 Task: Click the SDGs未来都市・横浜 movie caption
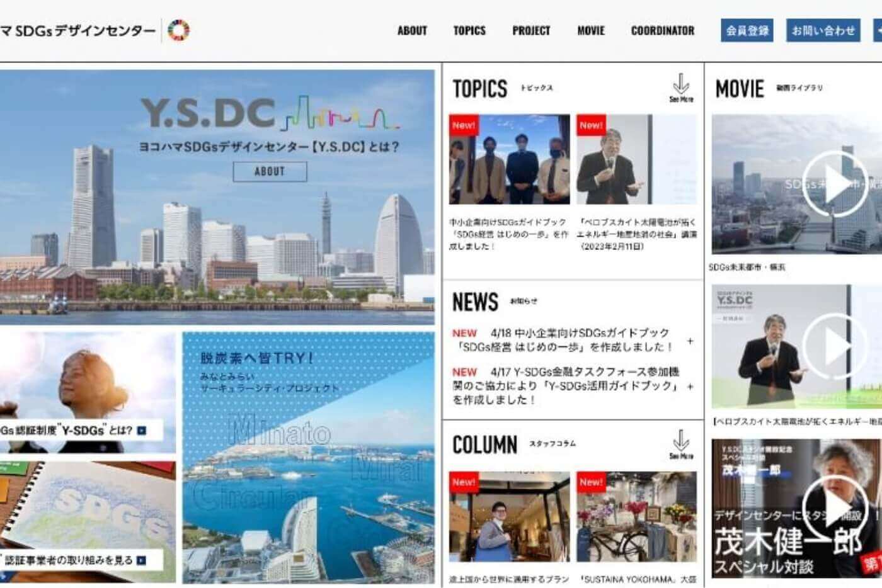(x=747, y=268)
